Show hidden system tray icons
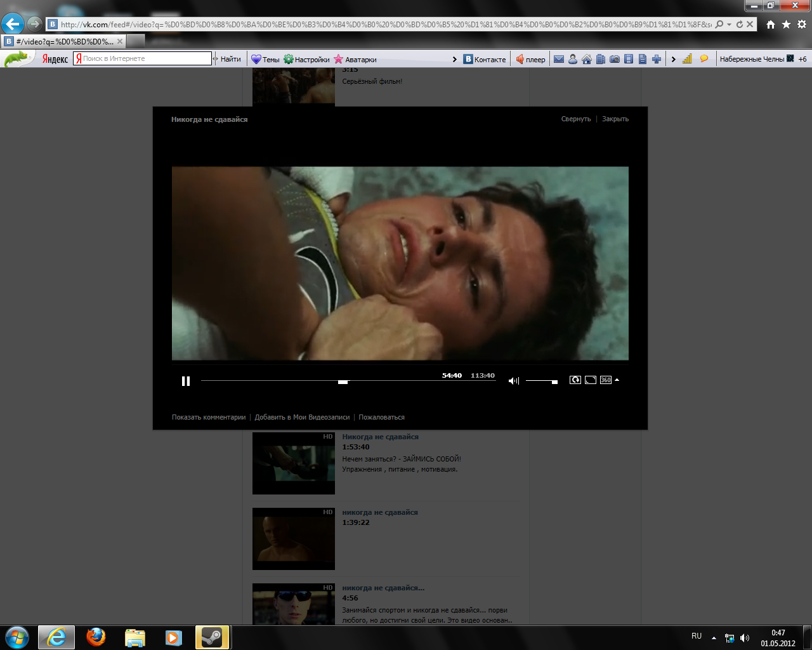 click(714, 637)
